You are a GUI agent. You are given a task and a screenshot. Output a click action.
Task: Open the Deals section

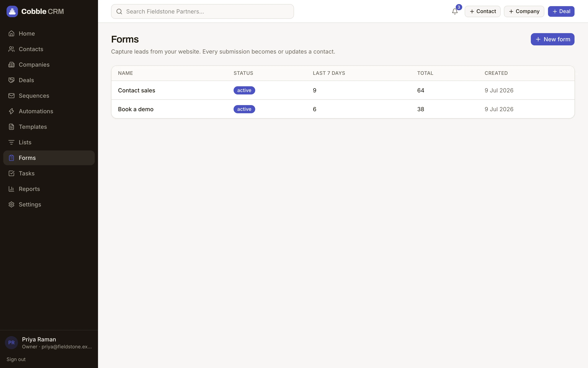tap(49, 80)
